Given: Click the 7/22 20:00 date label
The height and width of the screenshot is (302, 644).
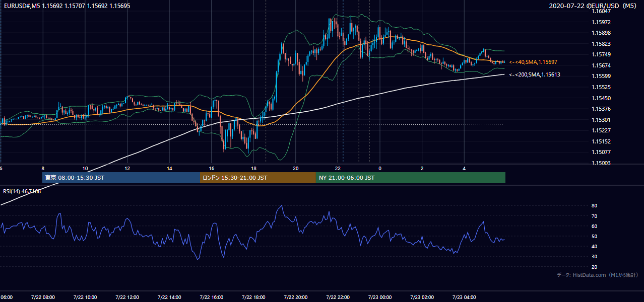Looking at the screenshot, I should point(296,297).
